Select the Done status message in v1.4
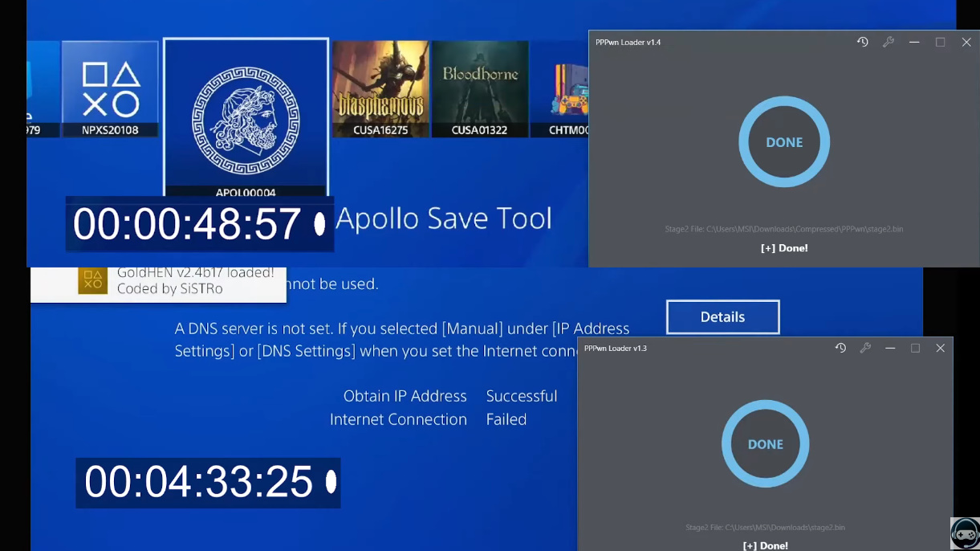This screenshot has width=980, height=551. click(784, 247)
